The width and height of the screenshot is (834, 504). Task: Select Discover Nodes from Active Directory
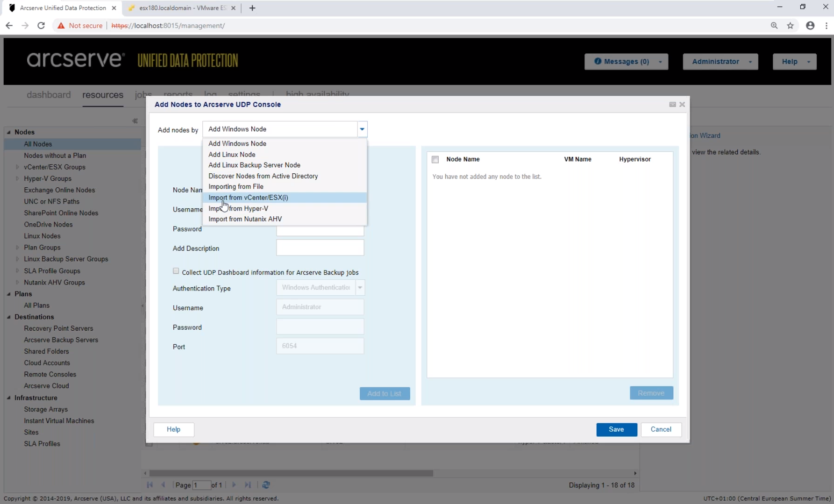tap(285, 176)
